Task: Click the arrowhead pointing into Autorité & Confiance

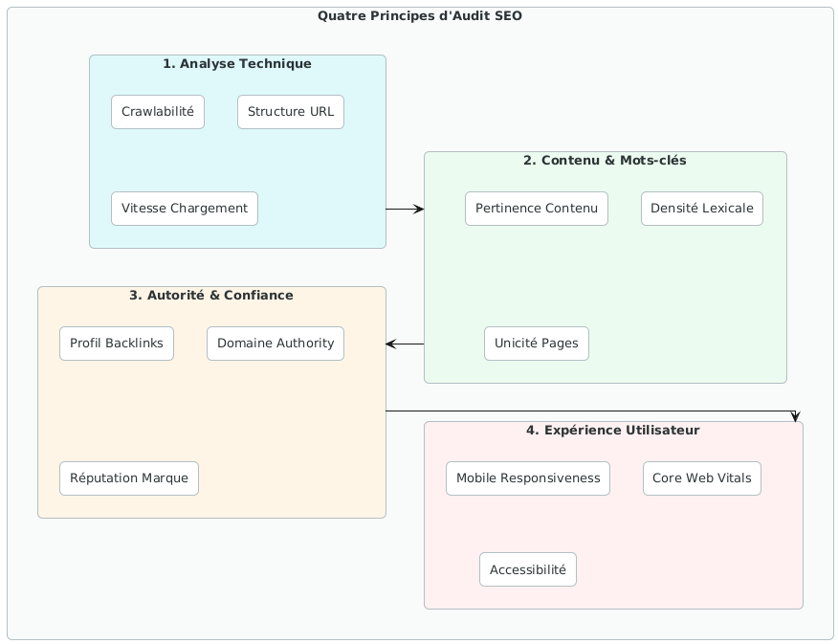Action: (390, 344)
